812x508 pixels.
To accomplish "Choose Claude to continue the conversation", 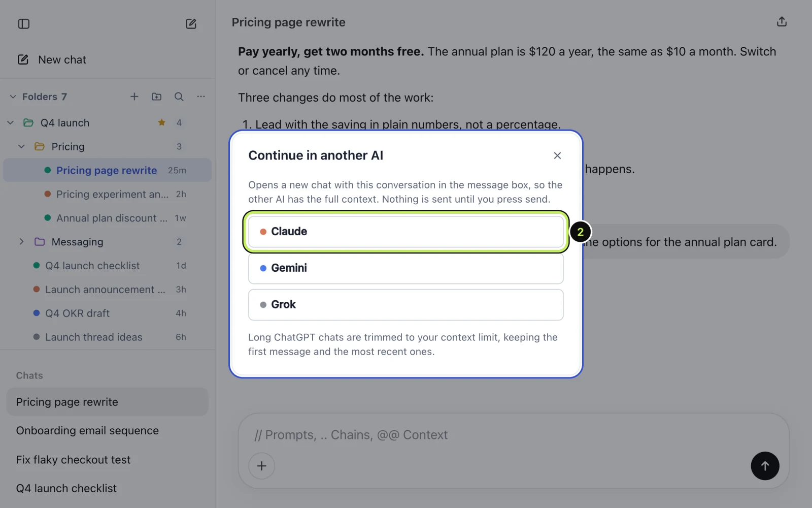I will [406, 232].
